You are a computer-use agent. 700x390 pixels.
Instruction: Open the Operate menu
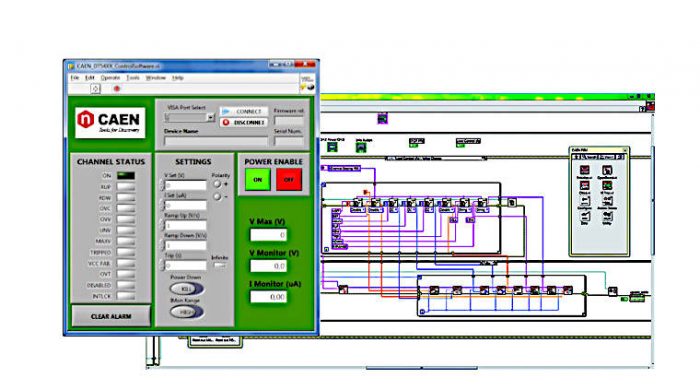(x=110, y=78)
